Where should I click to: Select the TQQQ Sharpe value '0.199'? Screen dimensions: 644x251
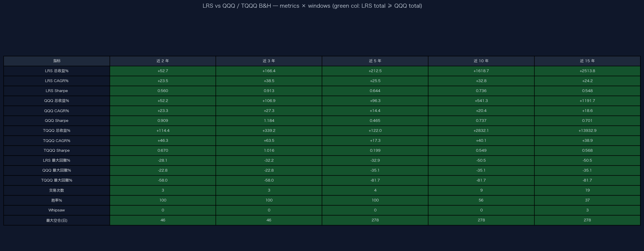point(375,151)
